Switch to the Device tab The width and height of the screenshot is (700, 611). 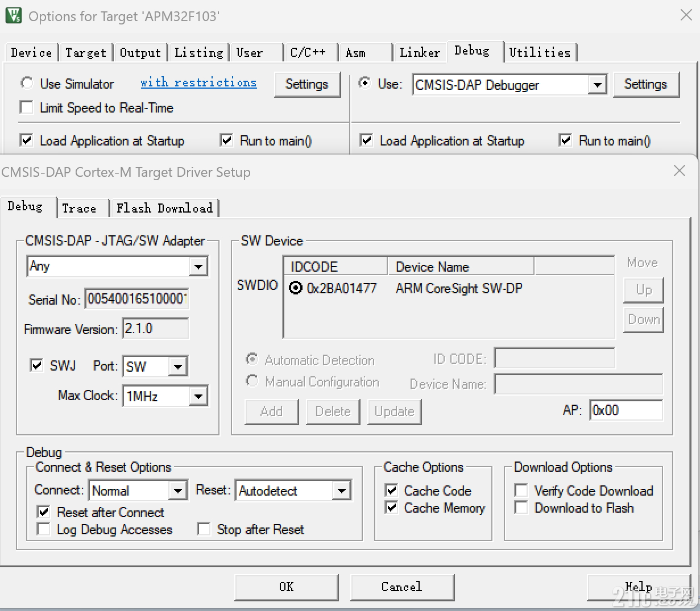pyautogui.click(x=31, y=53)
